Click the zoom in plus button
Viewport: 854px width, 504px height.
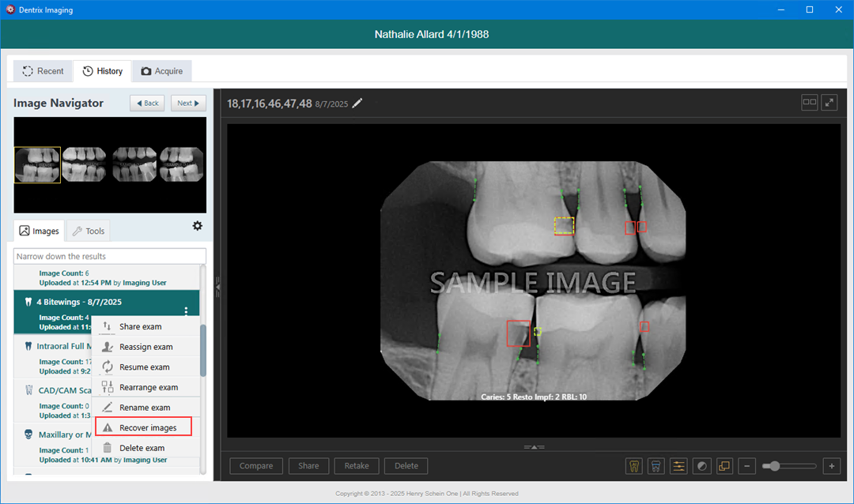[x=831, y=466]
